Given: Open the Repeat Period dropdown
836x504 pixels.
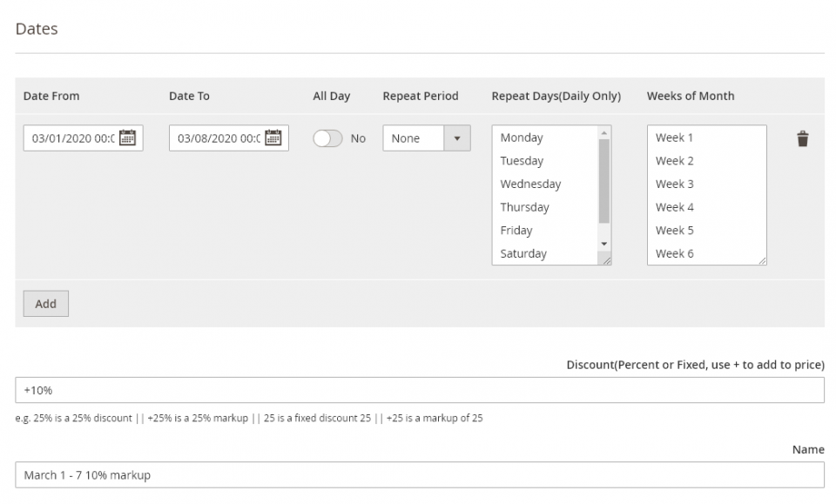Looking at the screenshot, I should coord(409,138).
